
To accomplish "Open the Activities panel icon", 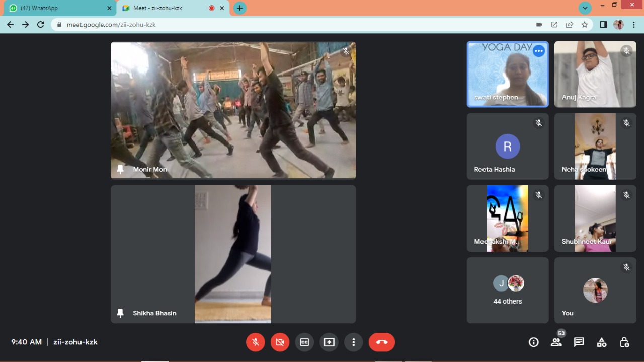I will tap(601, 342).
